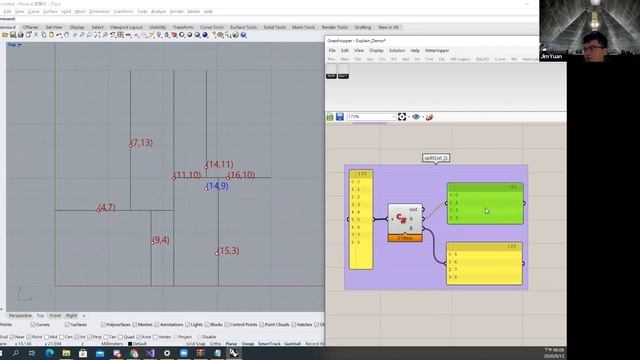Open the Dimension menu in Rhino
640x360 pixels.
point(99,11)
